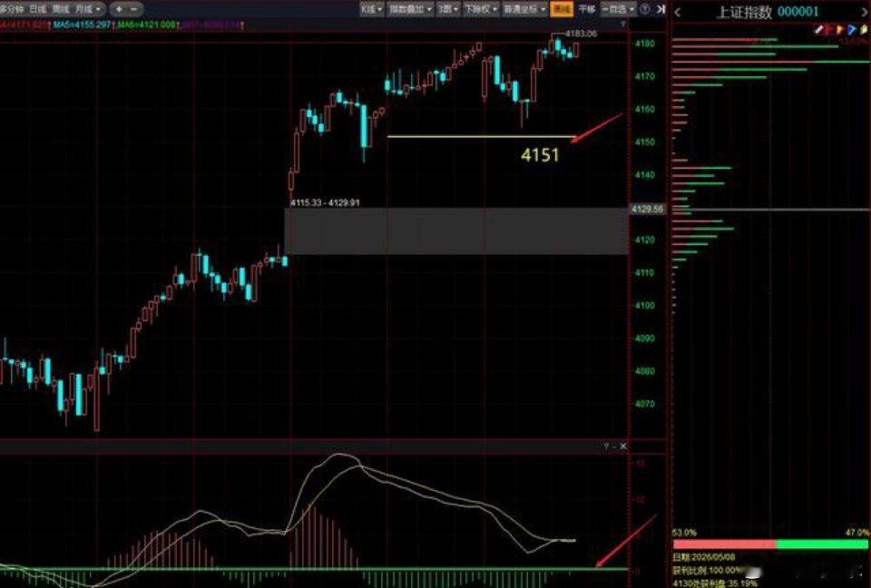The width and height of the screenshot is (871, 588).
Task: Open the 自选 watchlist dropdown
Action: 618,9
